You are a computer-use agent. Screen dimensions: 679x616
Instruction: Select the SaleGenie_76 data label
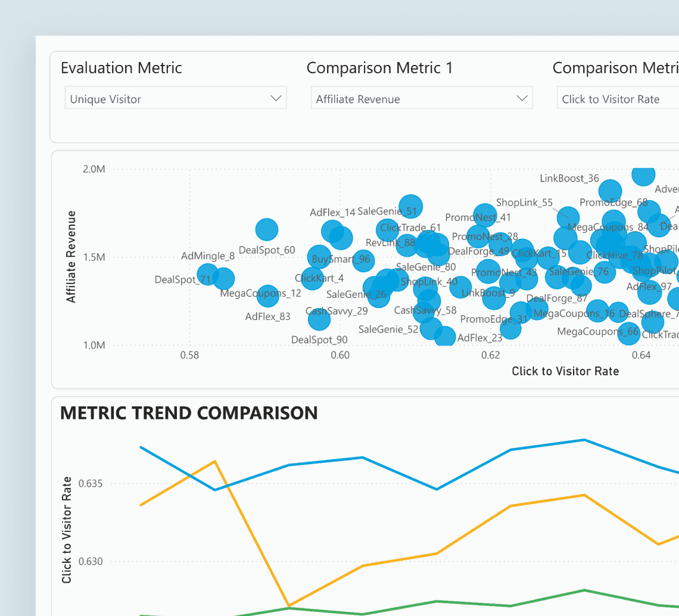coord(578,272)
